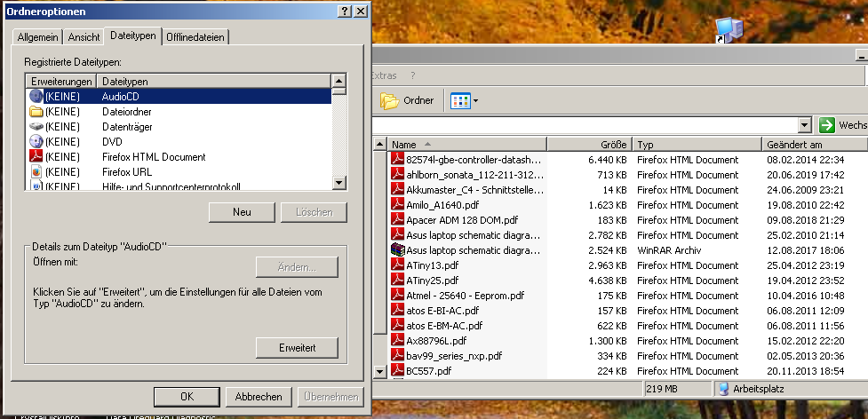This screenshot has width=868, height=419.
Task: Open the desktop computer shortcut icon
Action: (x=729, y=30)
